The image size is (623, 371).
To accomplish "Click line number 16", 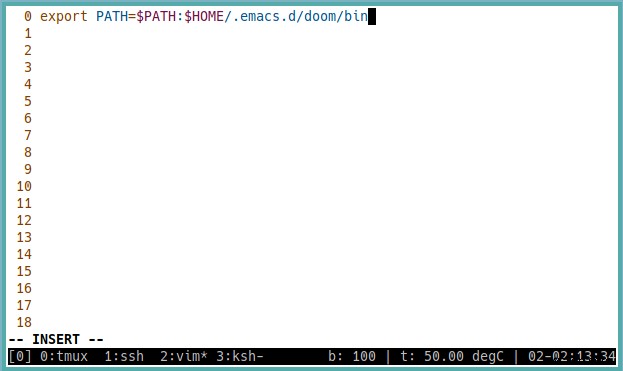I will [x=24, y=288].
